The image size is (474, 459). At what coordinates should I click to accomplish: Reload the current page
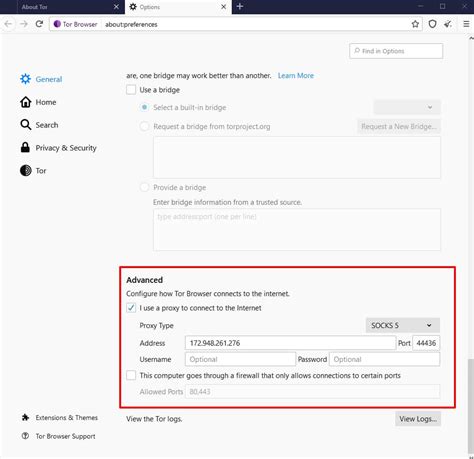click(39, 24)
